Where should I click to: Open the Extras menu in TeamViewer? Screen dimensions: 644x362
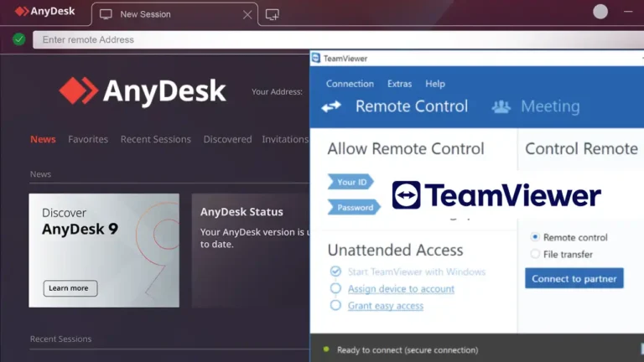click(x=399, y=84)
